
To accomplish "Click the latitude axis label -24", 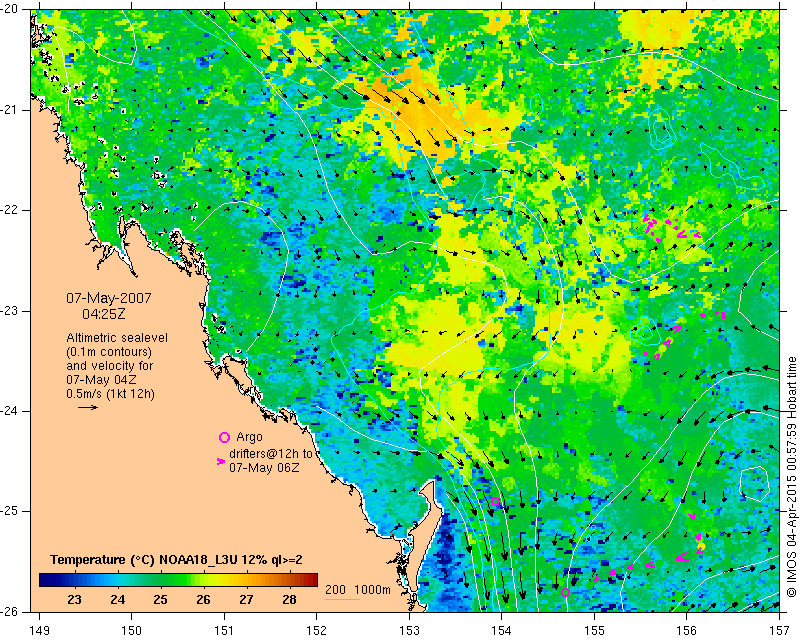I will 11,410.
